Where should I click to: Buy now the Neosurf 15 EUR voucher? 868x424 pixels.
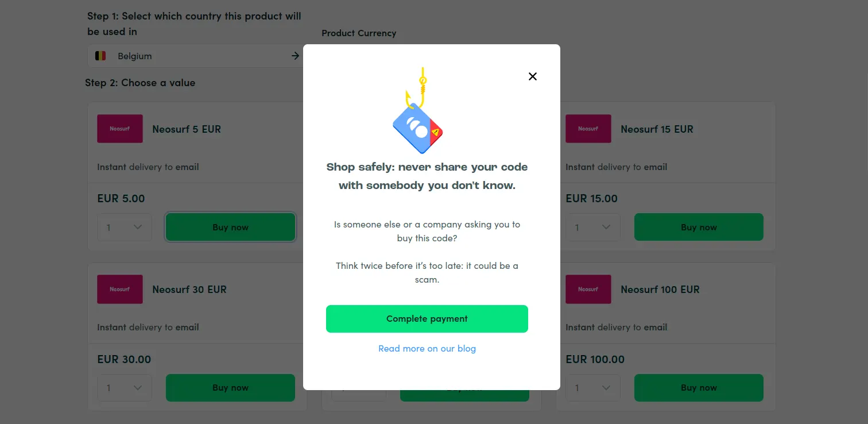tap(699, 227)
